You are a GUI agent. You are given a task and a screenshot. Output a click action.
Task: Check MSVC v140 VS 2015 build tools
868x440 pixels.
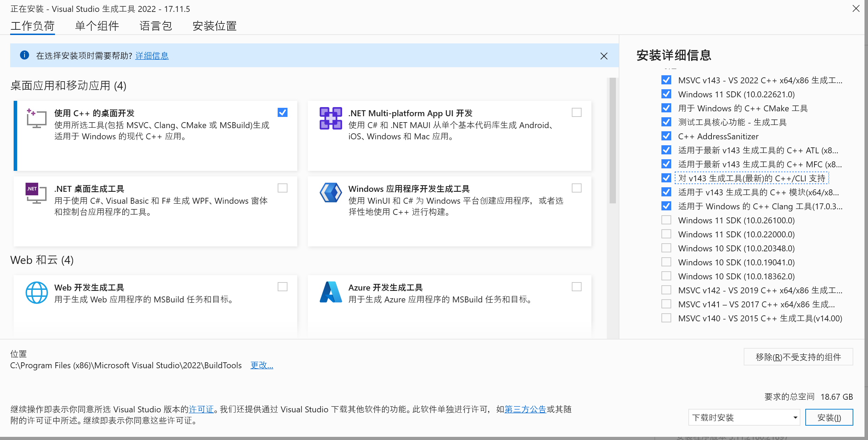666,318
